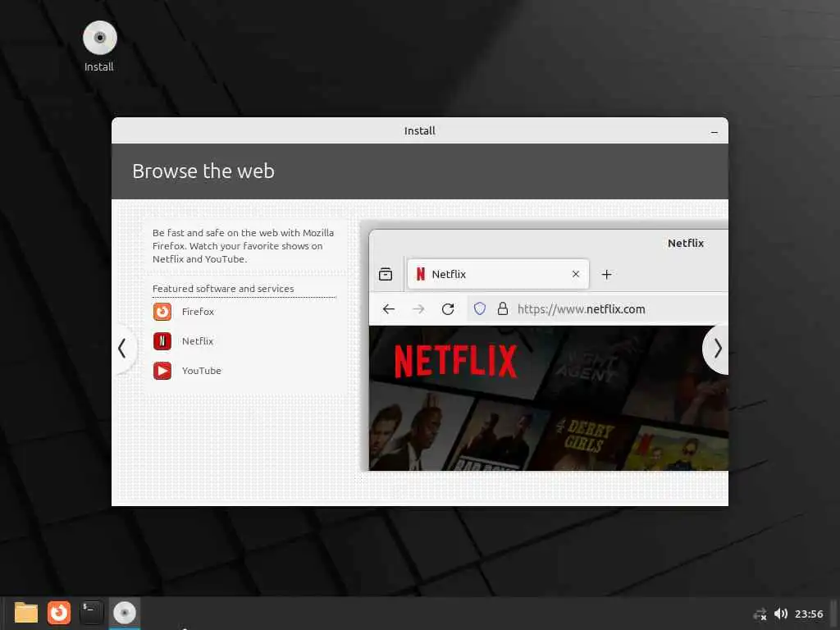Image resolution: width=840 pixels, height=630 pixels.
Task: Click the browser back arrow
Action: (389, 309)
